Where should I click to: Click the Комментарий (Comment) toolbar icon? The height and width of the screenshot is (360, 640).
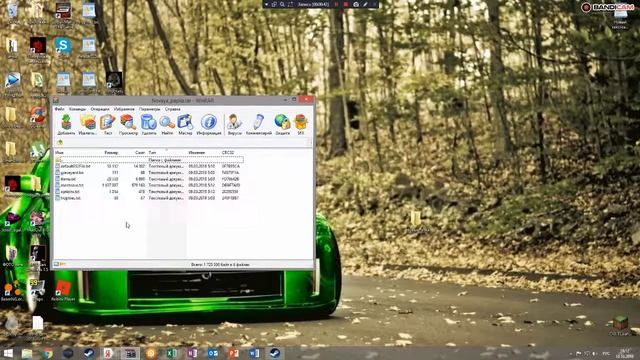coord(259,124)
